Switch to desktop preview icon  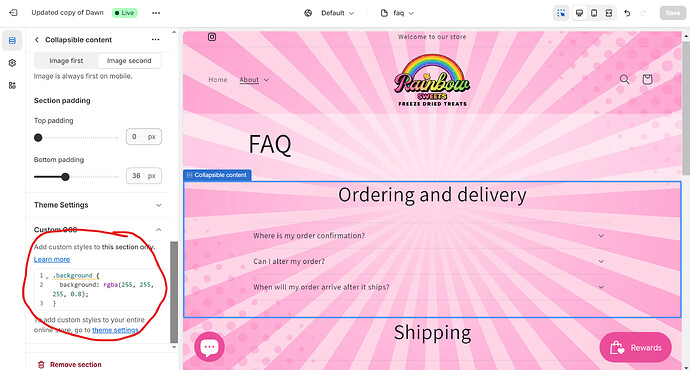click(580, 13)
